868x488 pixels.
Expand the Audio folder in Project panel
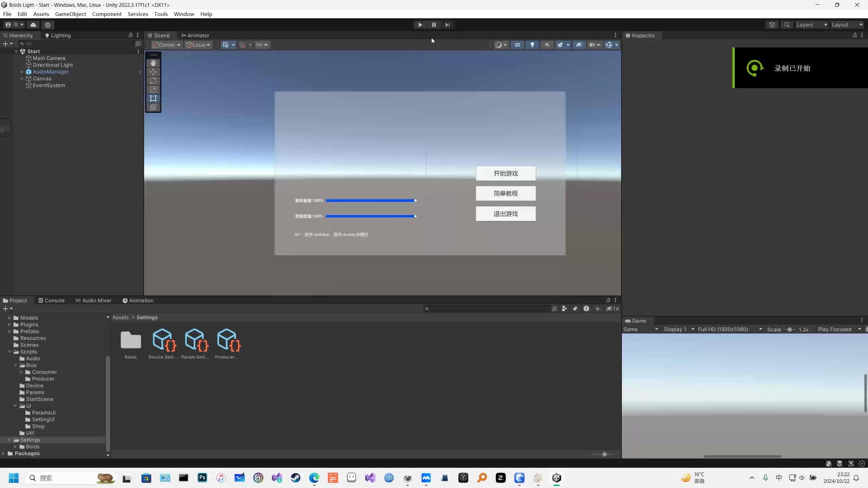[32, 358]
